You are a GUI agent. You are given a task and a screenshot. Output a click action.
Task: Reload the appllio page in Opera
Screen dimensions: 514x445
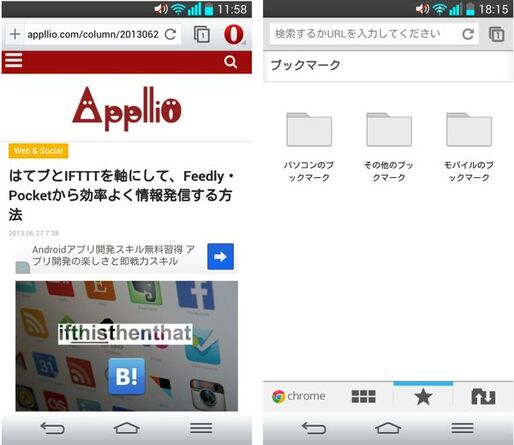coord(170,34)
